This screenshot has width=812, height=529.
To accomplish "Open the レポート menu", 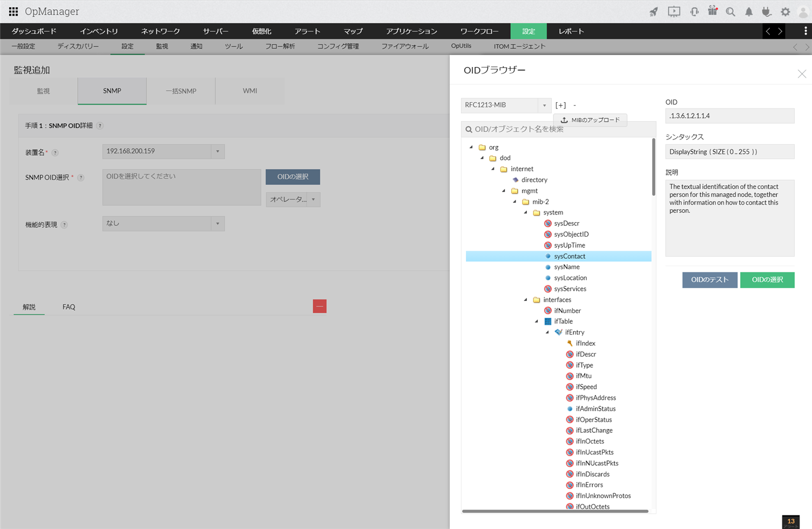I will pyautogui.click(x=571, y=31).
